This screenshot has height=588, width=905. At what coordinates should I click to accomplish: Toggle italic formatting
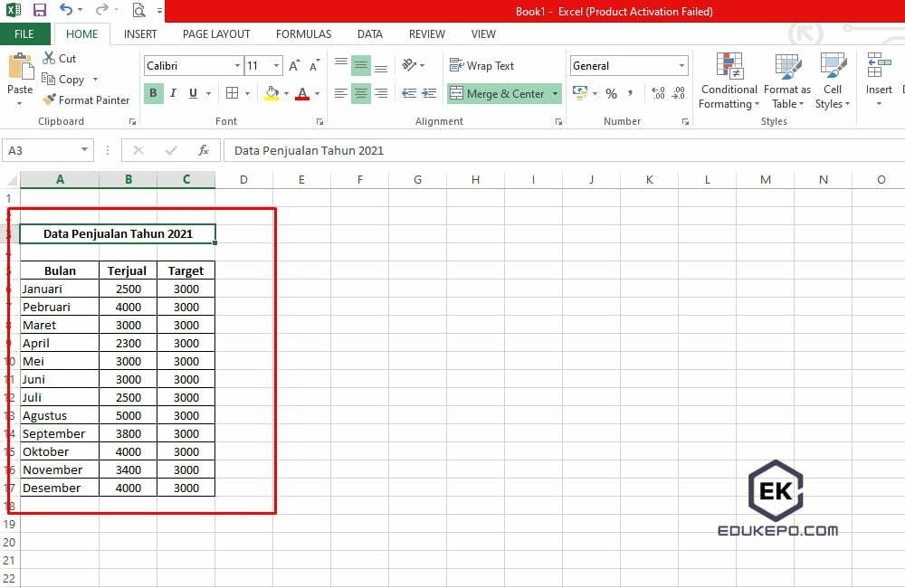[x=173, y=93]
